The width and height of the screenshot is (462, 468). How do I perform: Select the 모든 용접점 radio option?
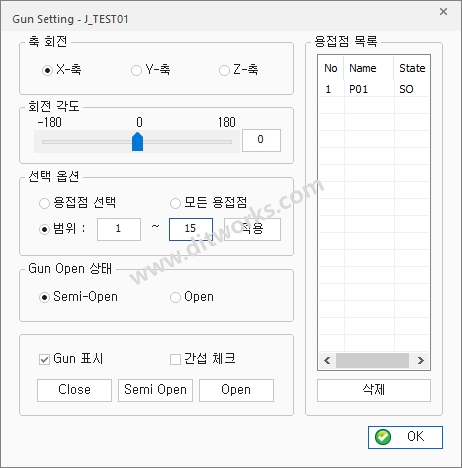(175, 203)
